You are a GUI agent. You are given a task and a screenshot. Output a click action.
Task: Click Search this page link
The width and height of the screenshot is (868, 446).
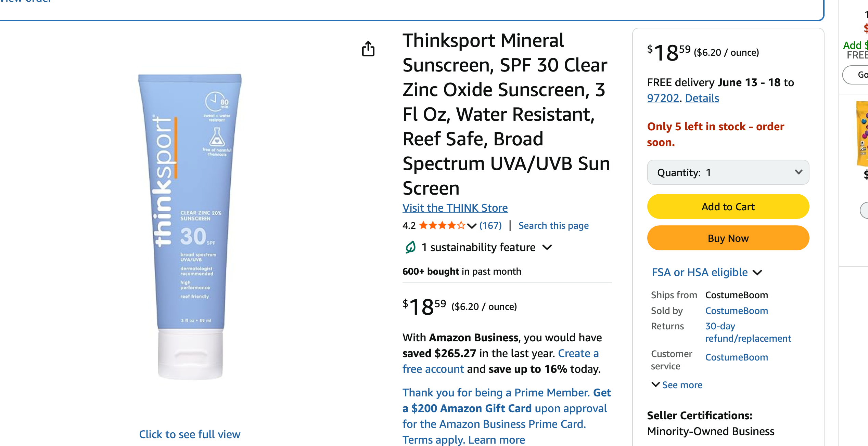tap(553, 225)
